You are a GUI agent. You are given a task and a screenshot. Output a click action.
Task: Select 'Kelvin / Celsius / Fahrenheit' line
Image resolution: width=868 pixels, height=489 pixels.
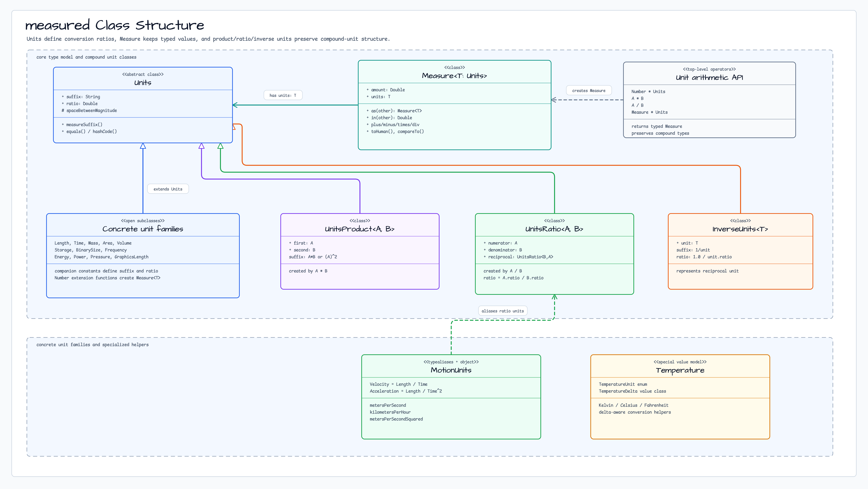click(x=633, y=405)
